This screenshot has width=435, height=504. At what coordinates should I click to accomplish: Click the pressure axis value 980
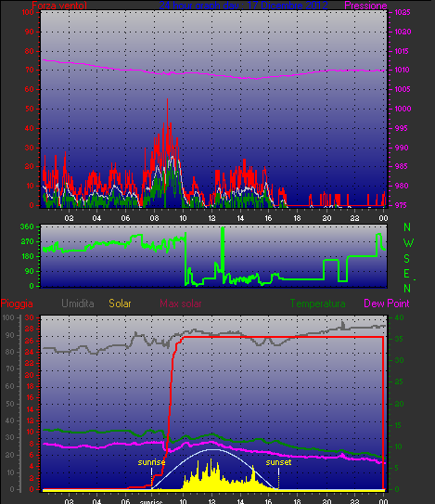(x=402, y=186)
